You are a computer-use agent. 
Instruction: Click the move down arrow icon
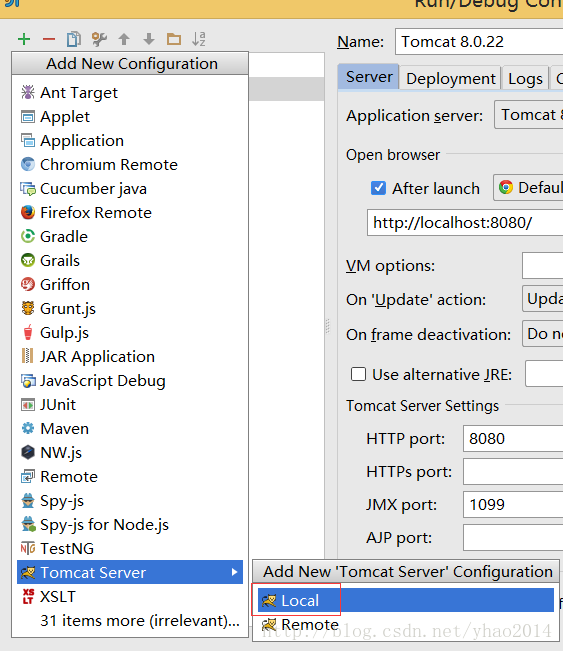(149, 39)
